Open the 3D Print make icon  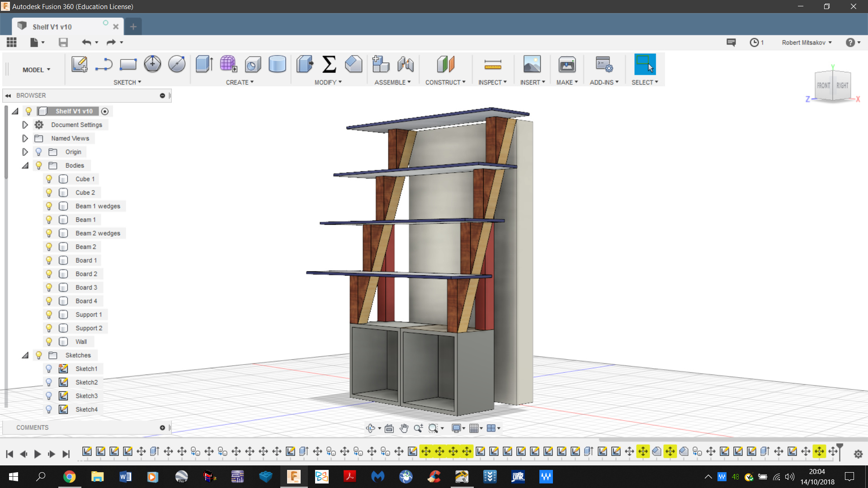567,64
